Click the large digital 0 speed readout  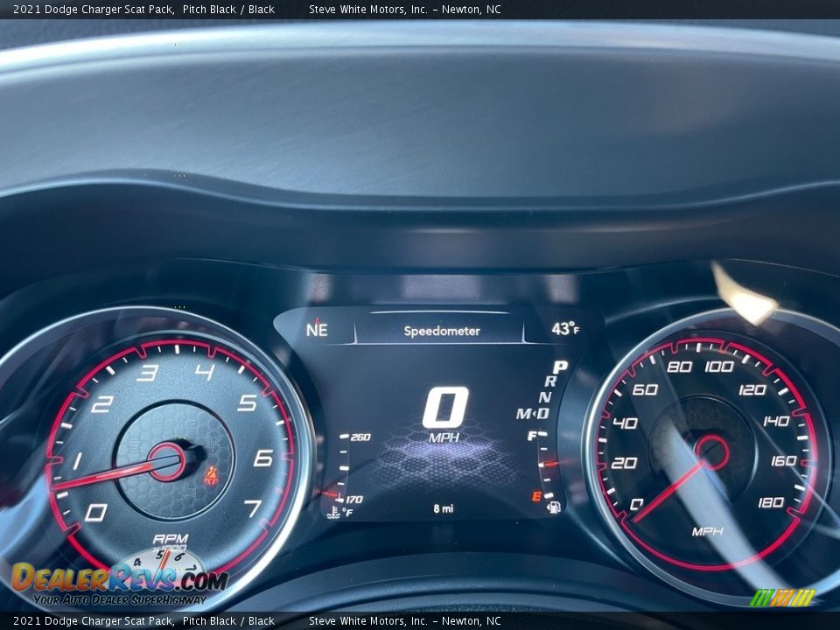coord(445,407)
